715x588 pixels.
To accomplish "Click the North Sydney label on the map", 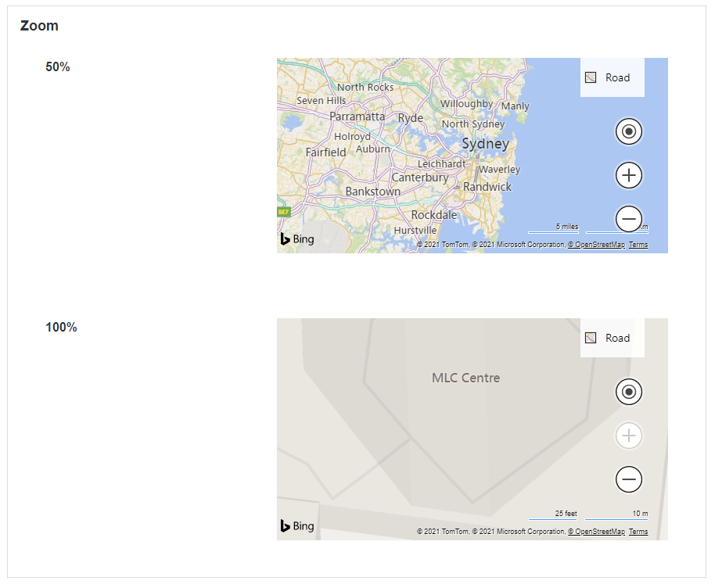I will tap(473, 124).
